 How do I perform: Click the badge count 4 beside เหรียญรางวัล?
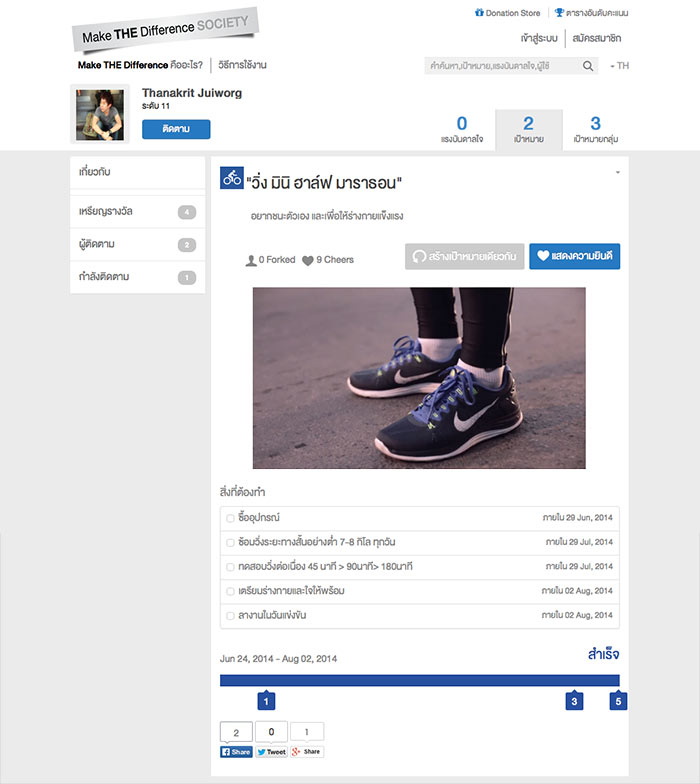coord(187,212)
